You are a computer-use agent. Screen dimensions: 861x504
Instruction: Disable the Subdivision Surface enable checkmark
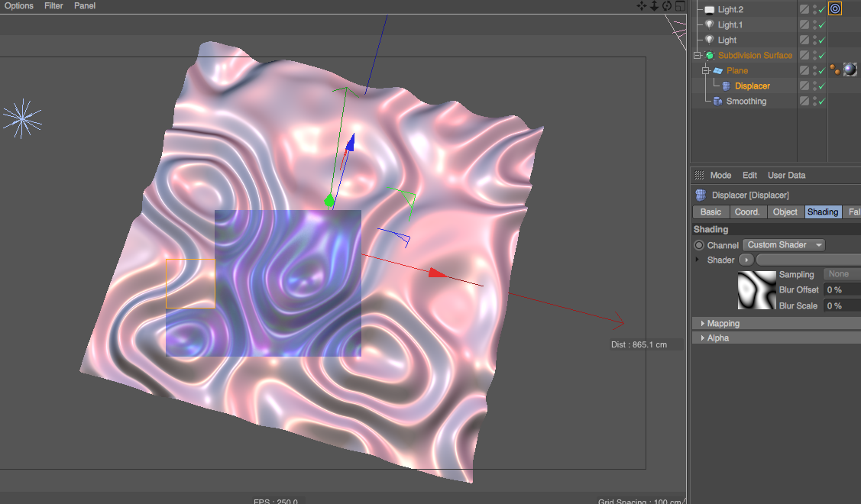pos(822,56)
